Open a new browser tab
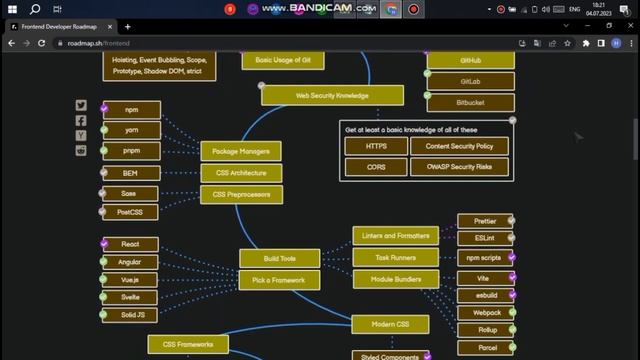This screenshot has height=360, width=640. [128, 27]
